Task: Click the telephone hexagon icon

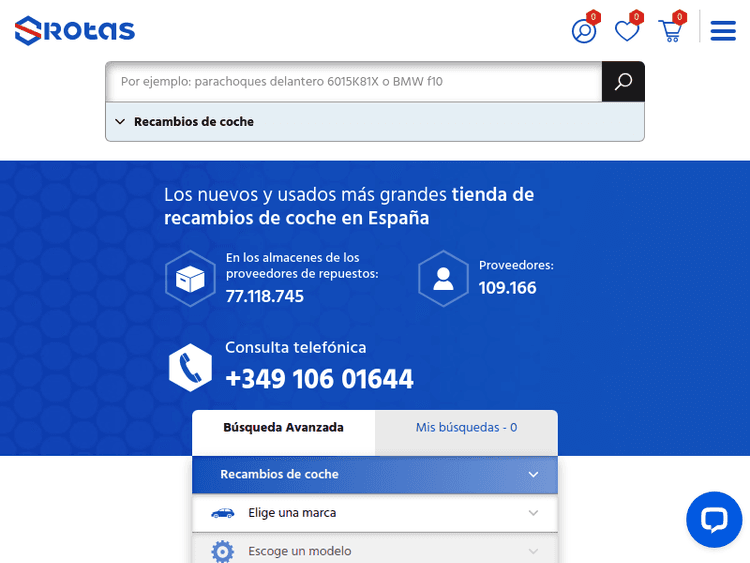Action: pyautogui.click(x=190, y=367)
